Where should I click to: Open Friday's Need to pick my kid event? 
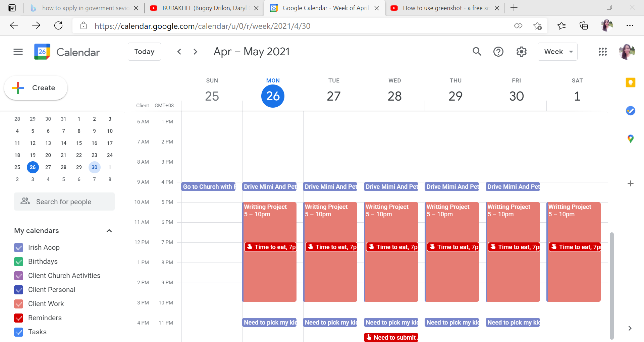513,323
